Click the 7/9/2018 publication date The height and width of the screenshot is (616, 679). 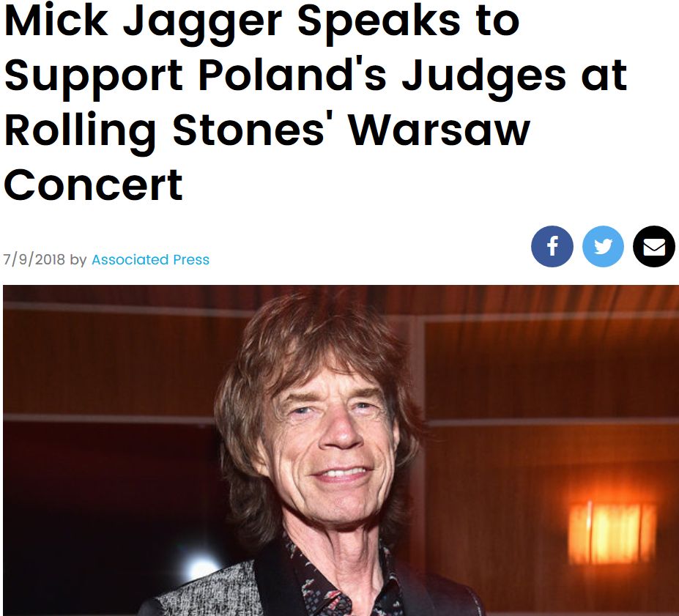(34, 260)
